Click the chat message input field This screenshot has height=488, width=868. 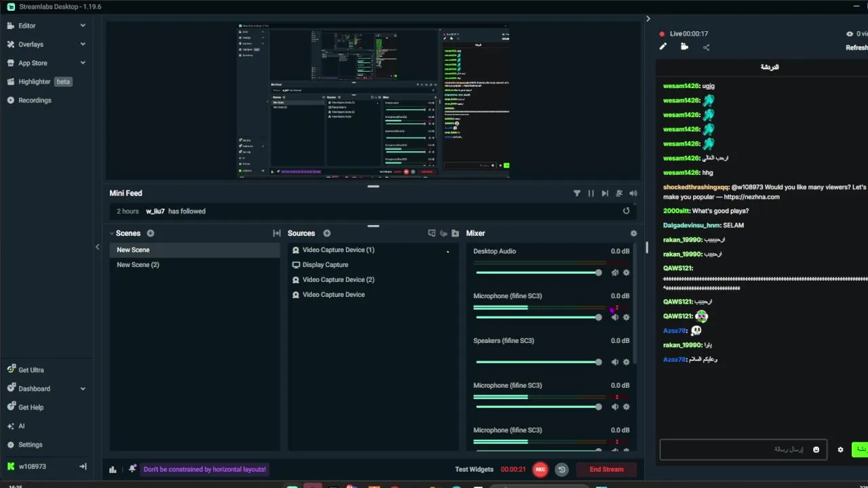(x=743, y=449)
